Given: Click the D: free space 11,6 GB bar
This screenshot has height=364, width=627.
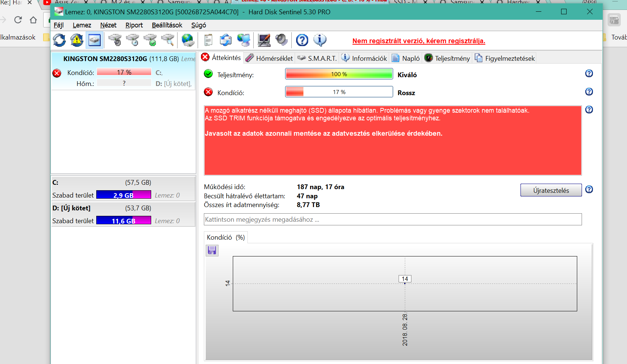Looking at the screenshot, I should pos(124,221).
